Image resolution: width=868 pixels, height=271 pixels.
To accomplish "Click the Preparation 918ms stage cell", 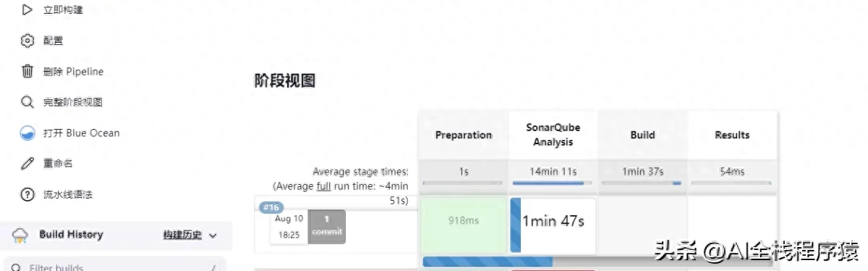I will pyautogui.click(x=464, y=225).
